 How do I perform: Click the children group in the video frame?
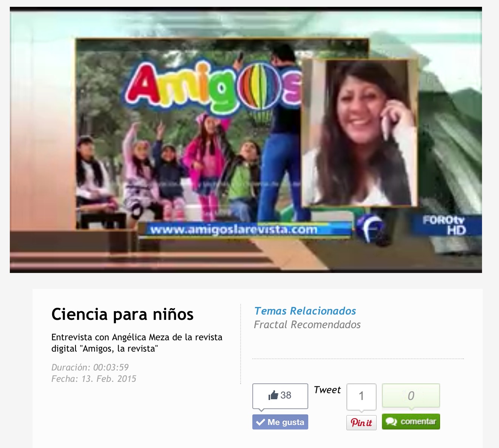coord(170,174)
